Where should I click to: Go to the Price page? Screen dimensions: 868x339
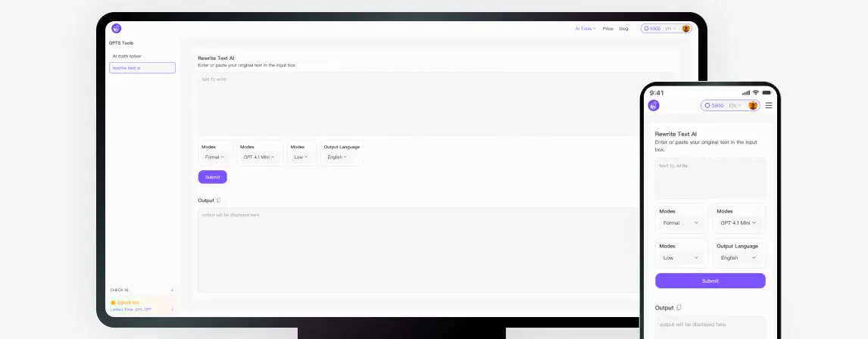tap(607, 28)
